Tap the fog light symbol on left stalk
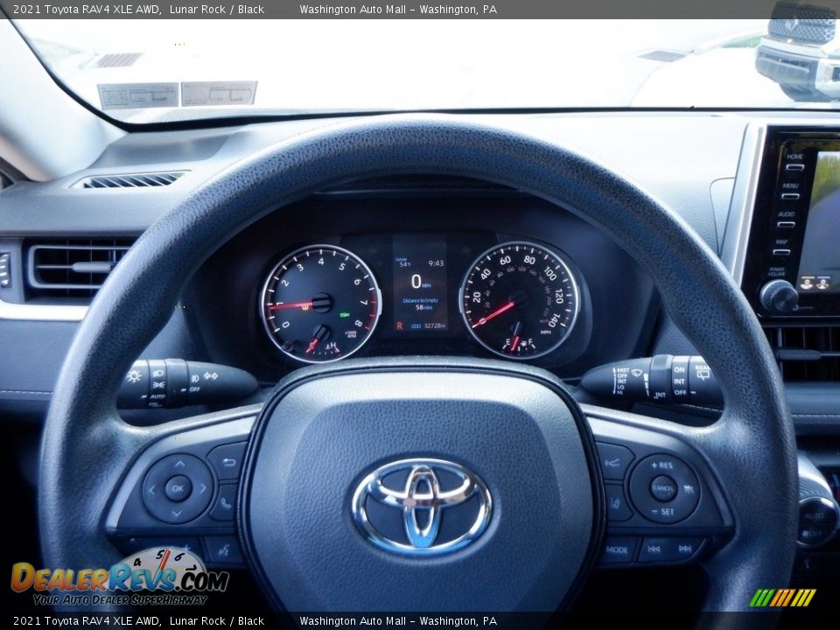This screenshot has width=840, height=630. (196, 378)
